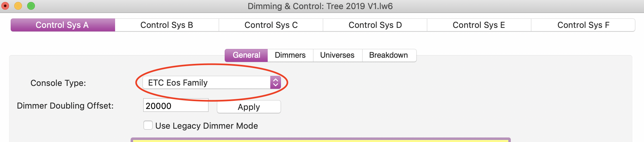Go to the Control Sys D tab

[x=375, y=25]
